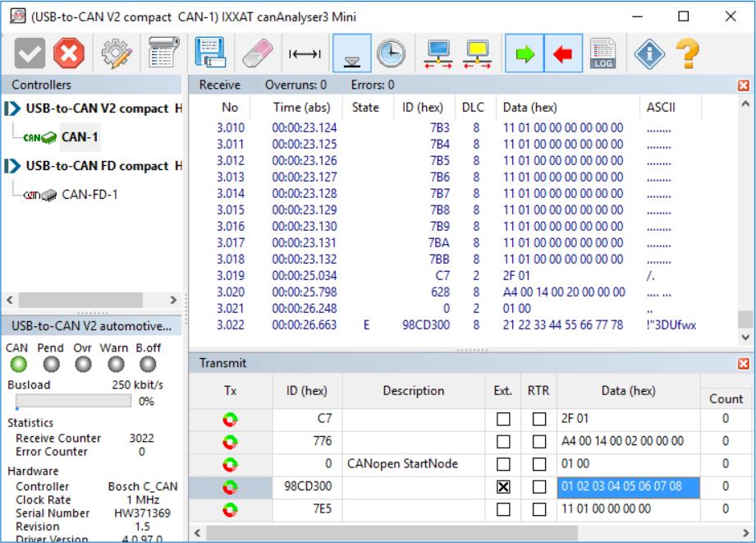Close the Transmit panel

tap(744, 363)
